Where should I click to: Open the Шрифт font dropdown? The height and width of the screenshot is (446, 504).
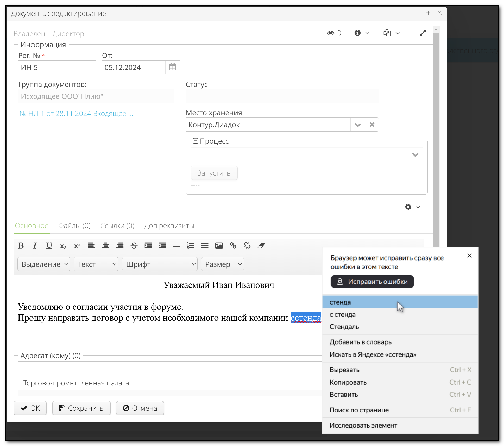pyautogui.click(x=160, y=264)
